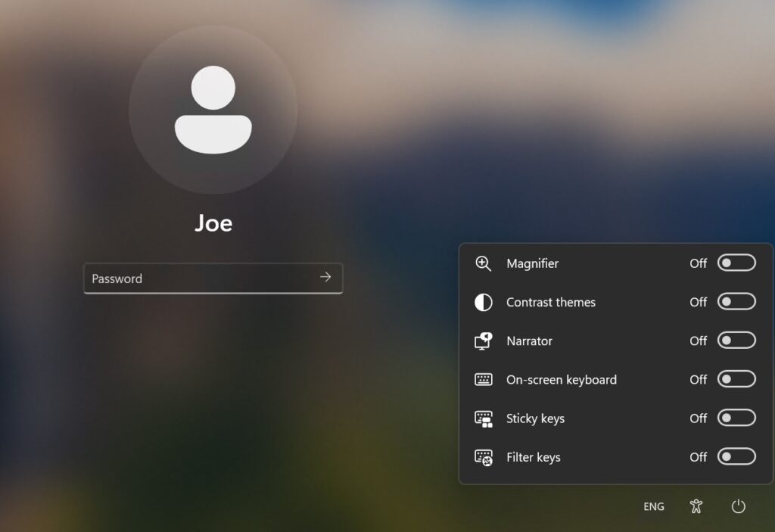Viewport: 775px width, 532px height.
Task: Enable the On-screen keyboard toggle
Action: 736,379
